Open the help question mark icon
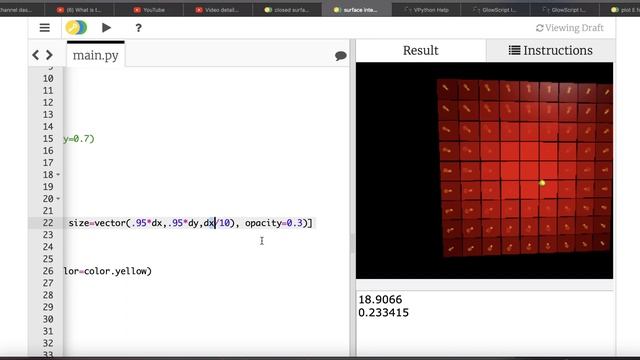 pos(138,28)
